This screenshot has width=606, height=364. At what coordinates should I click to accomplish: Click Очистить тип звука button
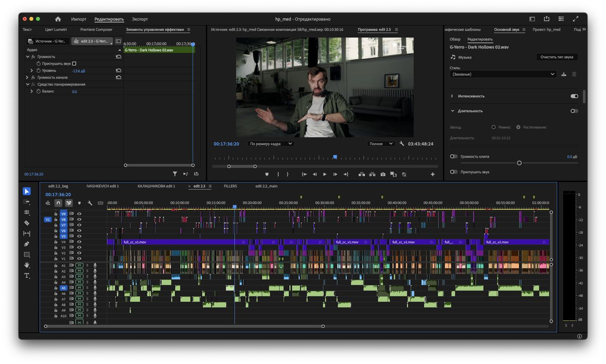pos(557,57)
